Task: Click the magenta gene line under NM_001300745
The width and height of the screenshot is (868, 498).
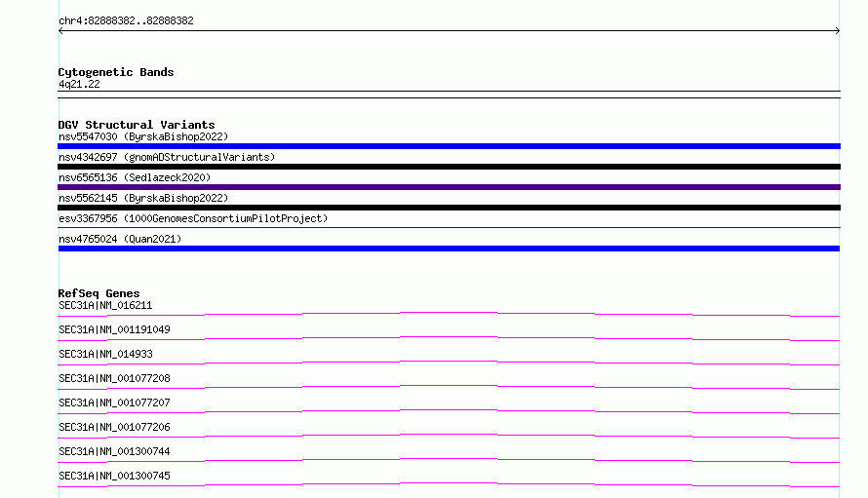Action: pos(449,484)
